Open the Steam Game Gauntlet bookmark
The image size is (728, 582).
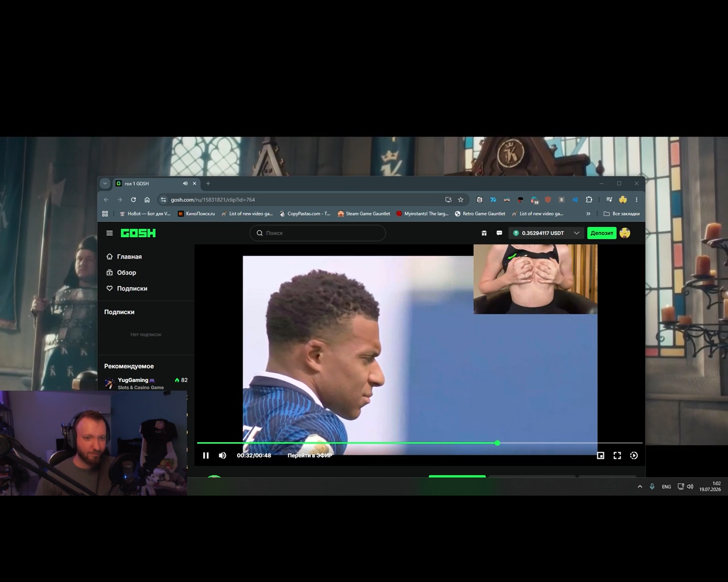point(364,214)
